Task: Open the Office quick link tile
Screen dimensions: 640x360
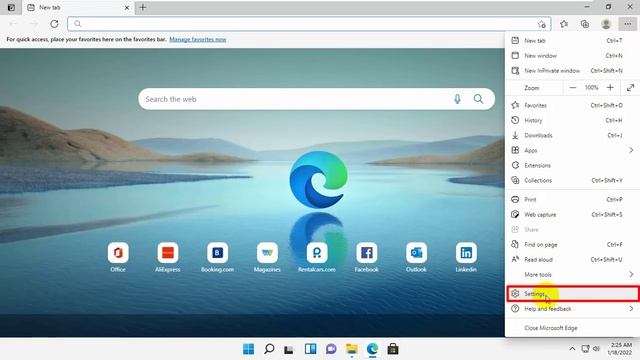Action: pyautogui.click(x=118, y=253)
